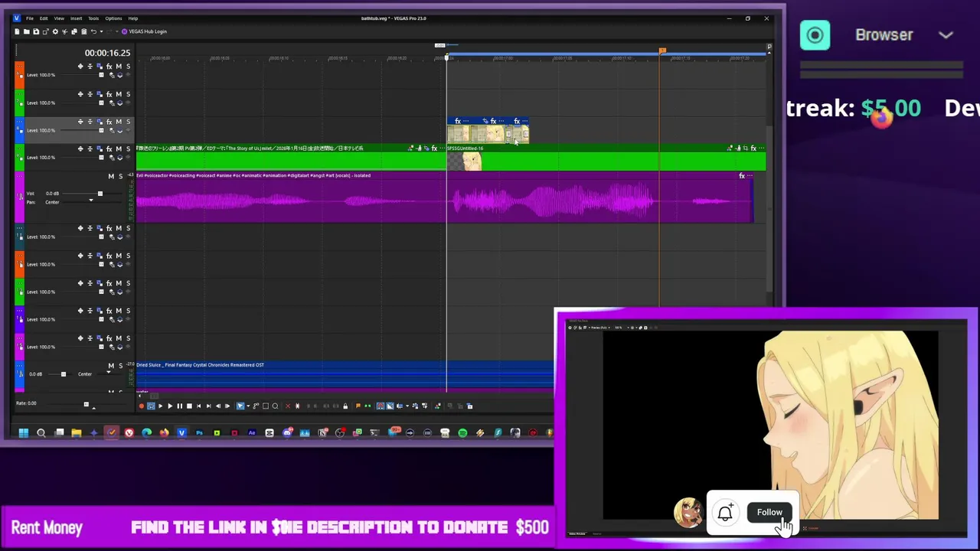Click the Paste clipboard icon
This screenshot has height=551, width=980.
84,31
